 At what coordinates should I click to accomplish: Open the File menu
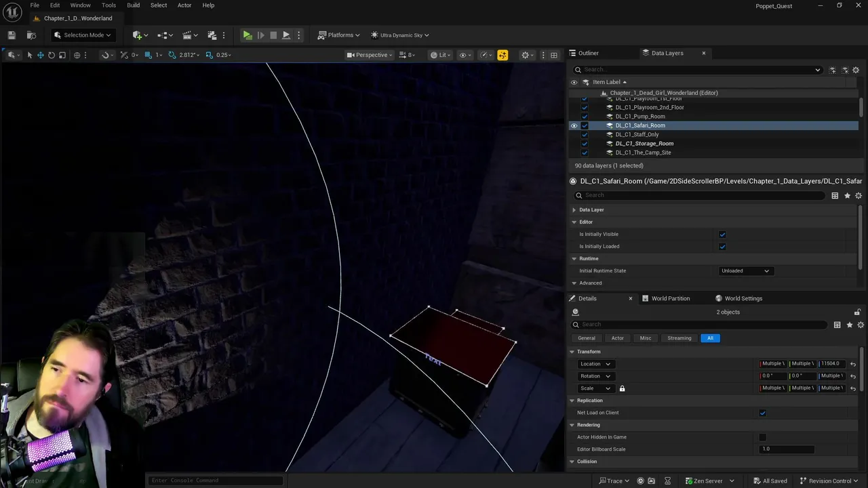(35, 5)
